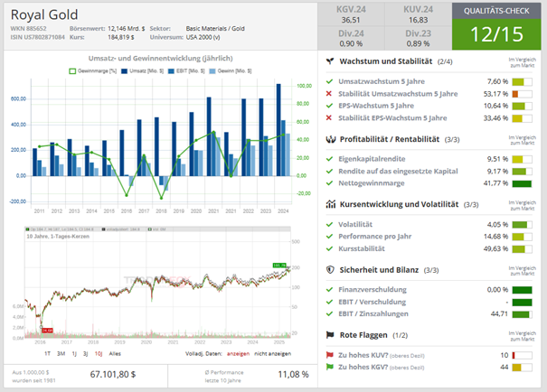Click the KUV.24 value 16,83
The image size is (547, 392).
[418, 20]
